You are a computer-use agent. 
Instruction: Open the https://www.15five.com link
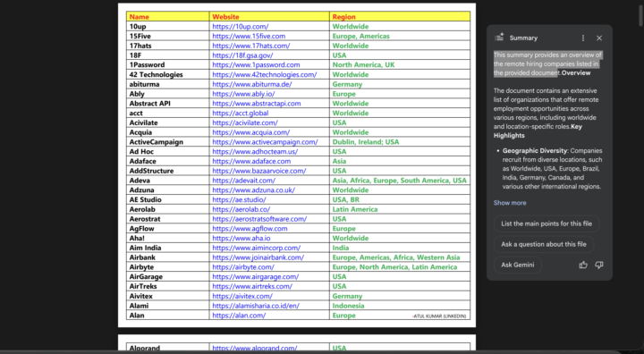coord(249,36)
